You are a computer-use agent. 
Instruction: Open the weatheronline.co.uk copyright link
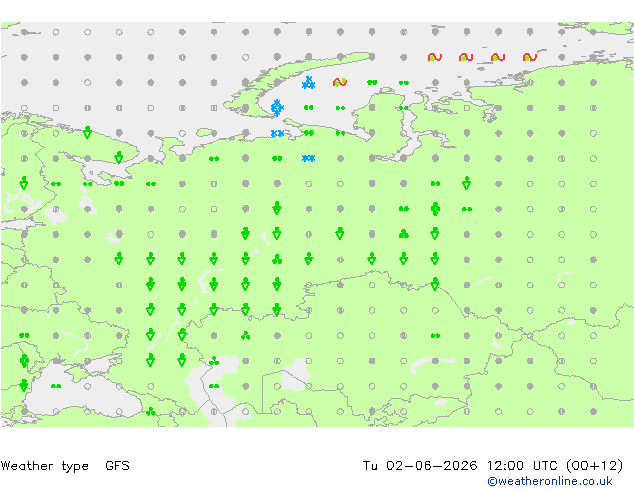549,481
